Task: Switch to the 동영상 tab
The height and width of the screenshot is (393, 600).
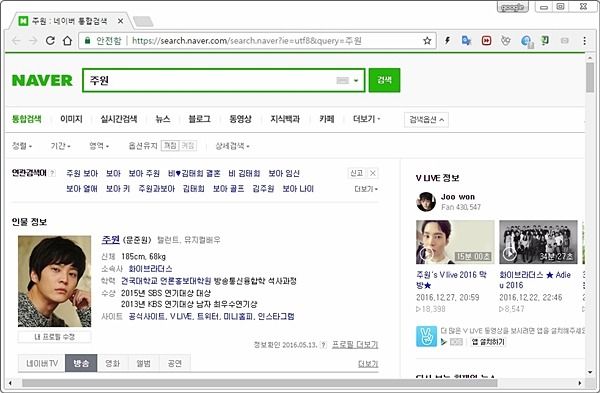Action: [240, 119]
